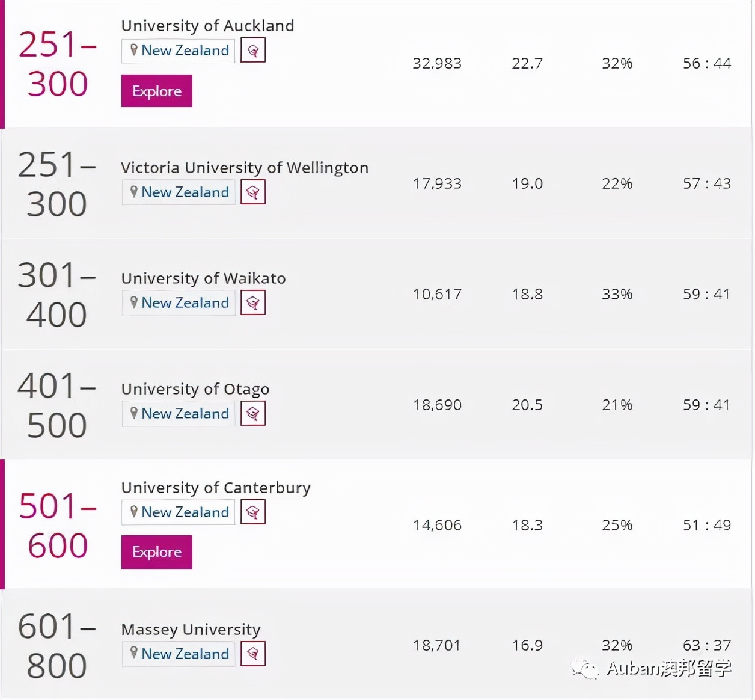Click graduation cap icon for University of Canterbury

253,512
